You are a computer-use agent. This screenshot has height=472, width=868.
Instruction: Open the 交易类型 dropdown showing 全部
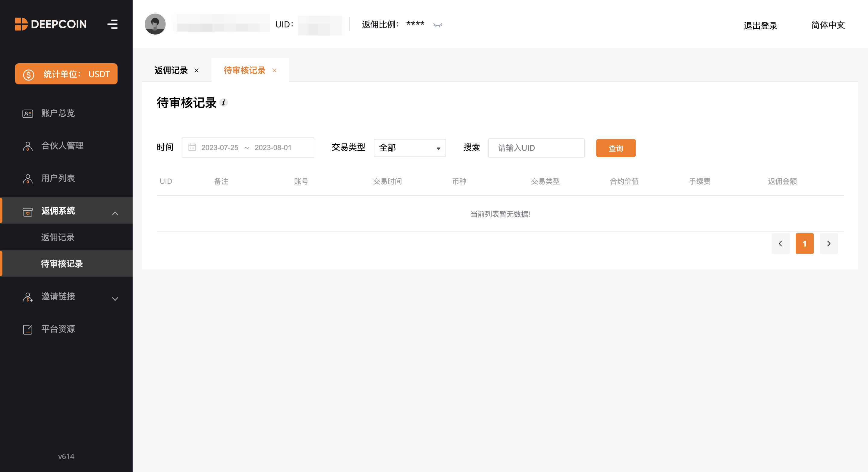[409, 148]
